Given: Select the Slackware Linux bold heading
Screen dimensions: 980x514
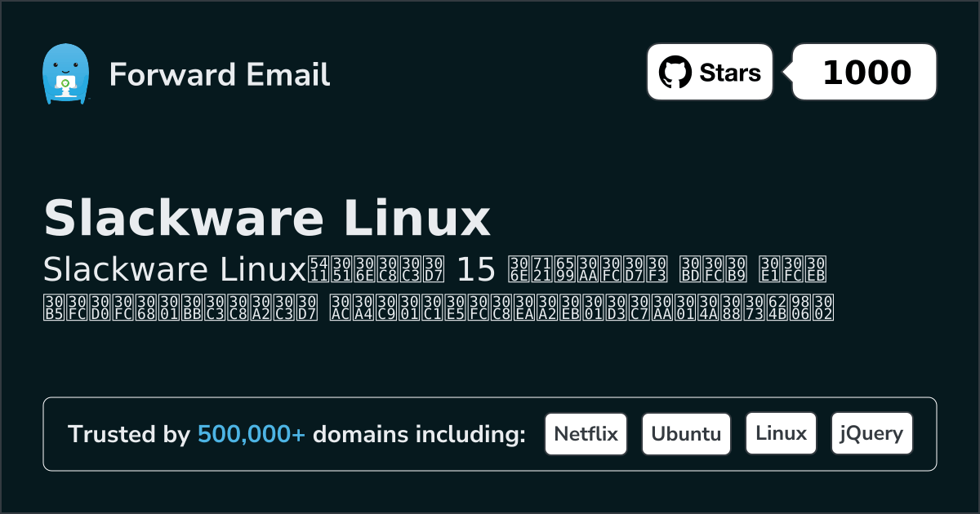Looking at the screenshot, I should tap(266, 219).
